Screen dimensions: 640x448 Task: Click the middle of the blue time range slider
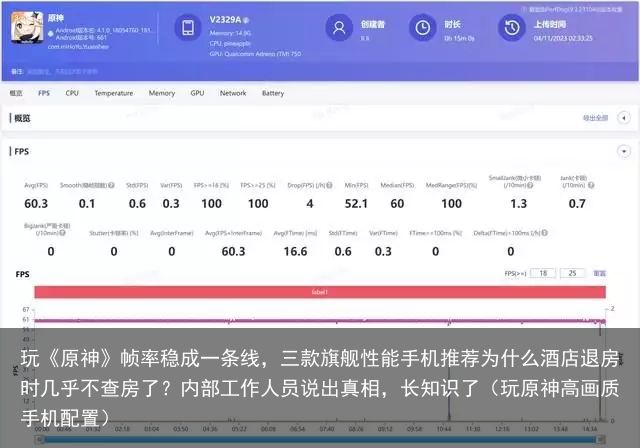pos(320,439)
